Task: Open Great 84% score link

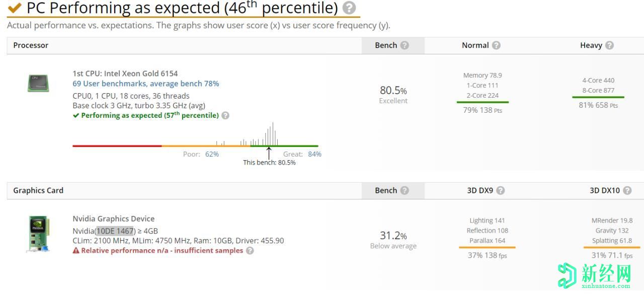Action: click(x=314, y=154)
